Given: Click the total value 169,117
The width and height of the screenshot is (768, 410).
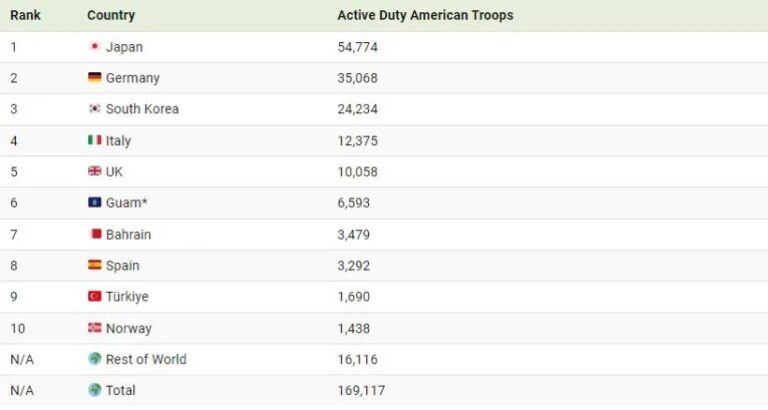Looking at the screenshot, I should click(x=361, y=390).
